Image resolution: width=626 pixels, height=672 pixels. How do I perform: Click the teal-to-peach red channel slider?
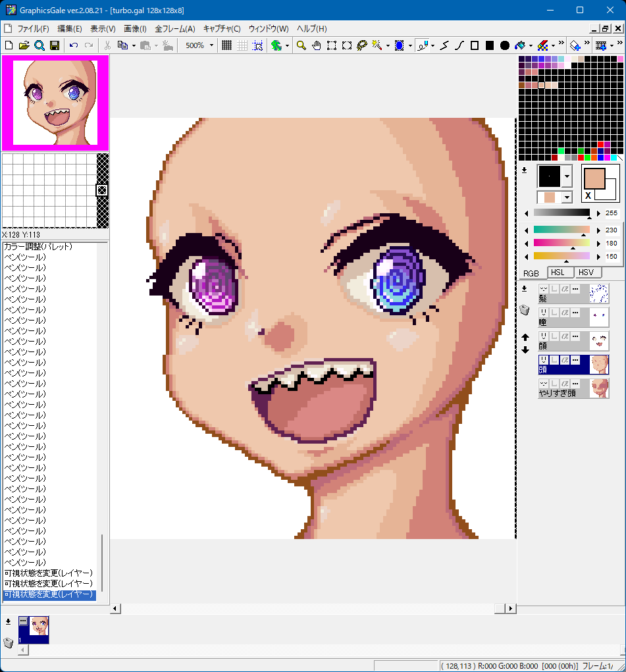click(x=561, y=230)
